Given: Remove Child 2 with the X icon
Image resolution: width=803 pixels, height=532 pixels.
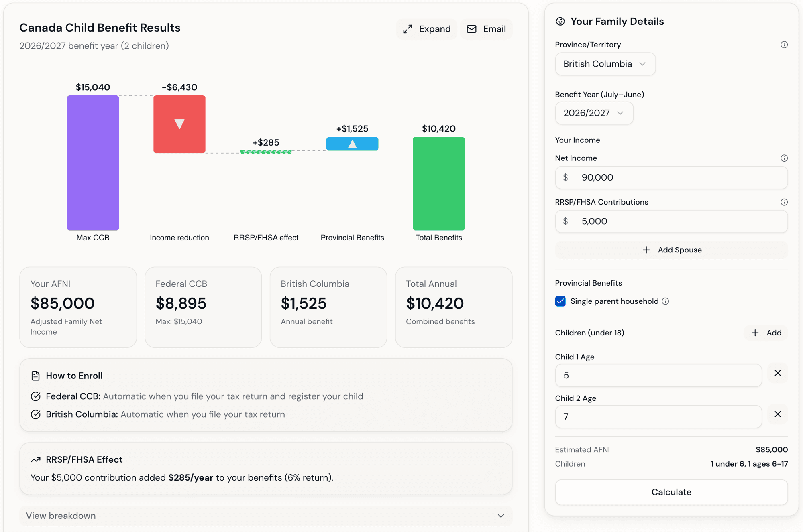Looking at the screenshot, I should [x=778, y=414].
